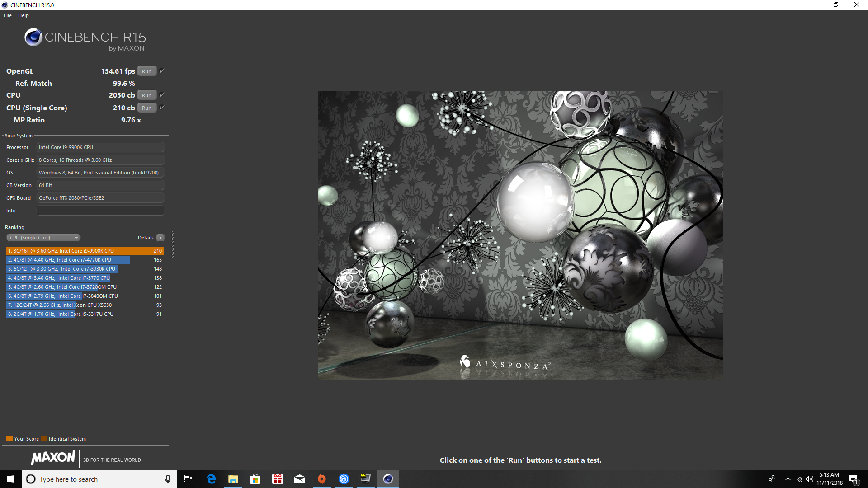Open Task View from the taskbar
The image size is (868, 488).
[188, 479]
